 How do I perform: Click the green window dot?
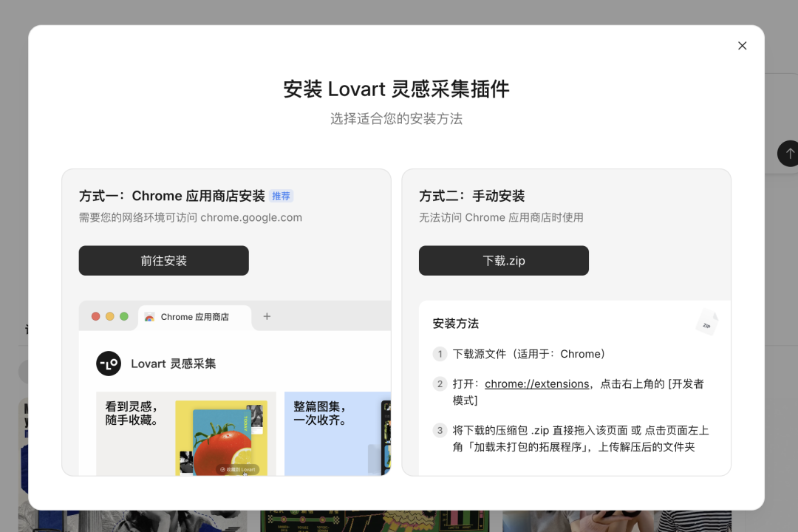123,317
